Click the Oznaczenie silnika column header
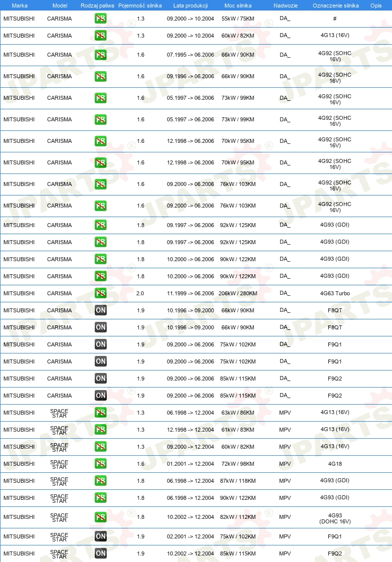The image size is (392, 562). 336,6
